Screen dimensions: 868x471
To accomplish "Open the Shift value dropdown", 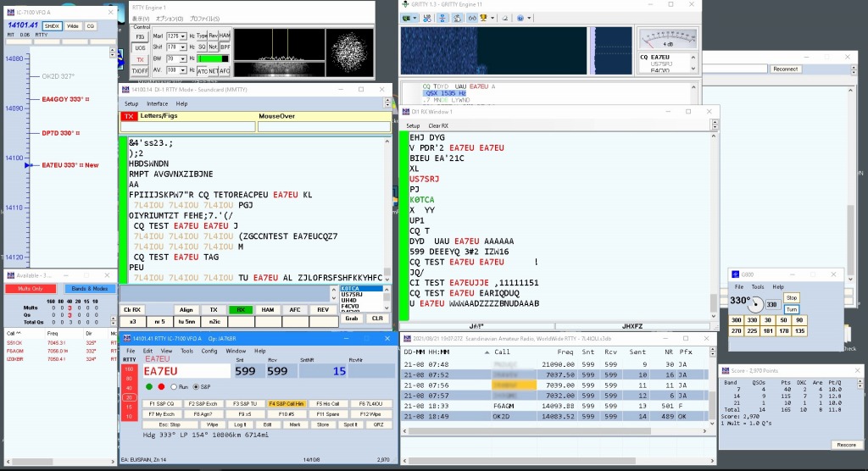I will coord(183,47).
